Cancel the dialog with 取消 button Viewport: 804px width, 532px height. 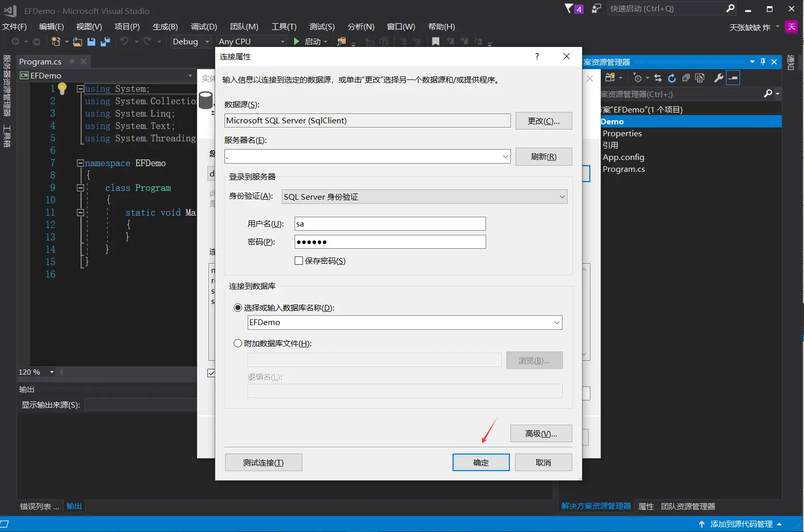(543, 462)
